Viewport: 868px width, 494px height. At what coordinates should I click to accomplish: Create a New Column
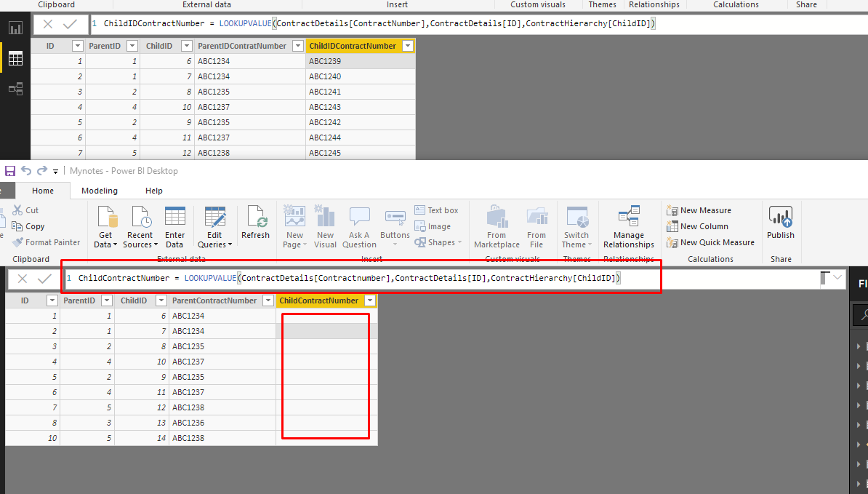pyautogui.click(x=697, y=226)
